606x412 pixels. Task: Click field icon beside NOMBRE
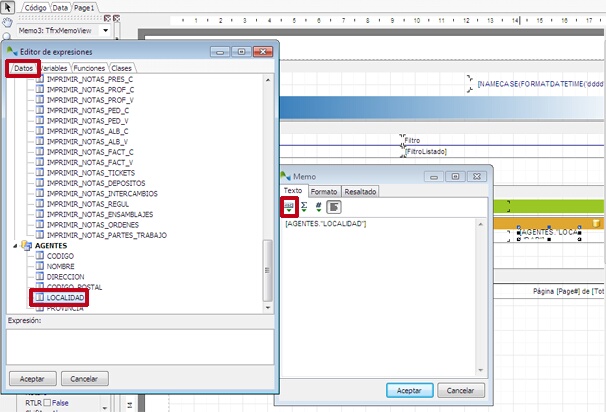coord(39,266)
